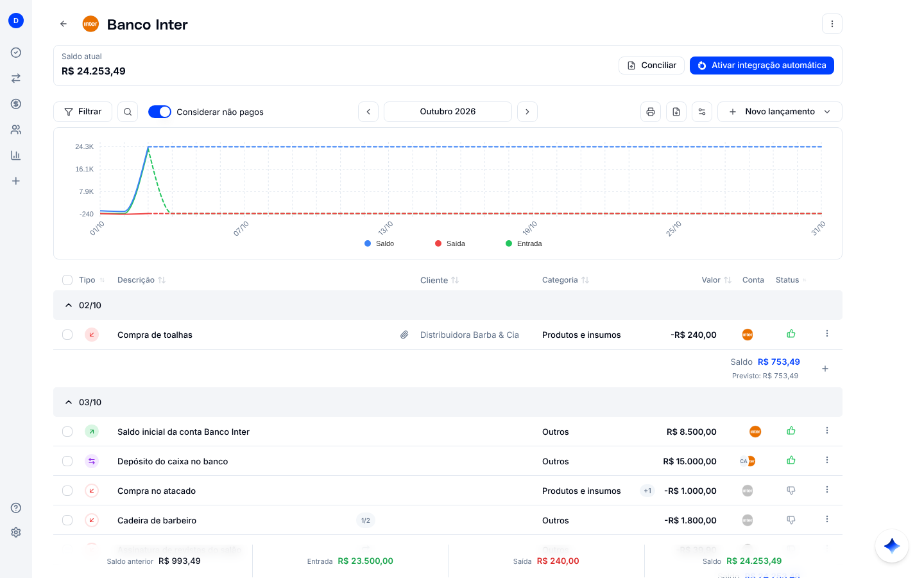
Task: Collapse the 03/10 date group
Action: [x=69, y=402]
